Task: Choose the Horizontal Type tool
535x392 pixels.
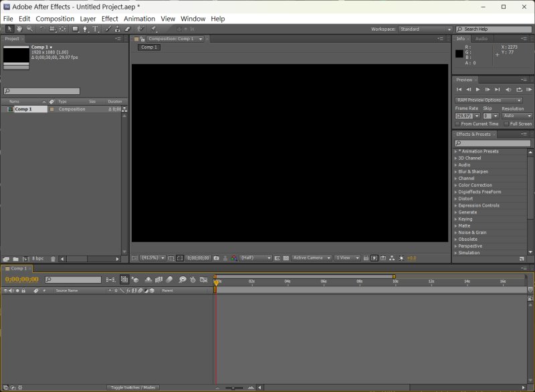Action: pyautogui.click(x=95, y=29)
